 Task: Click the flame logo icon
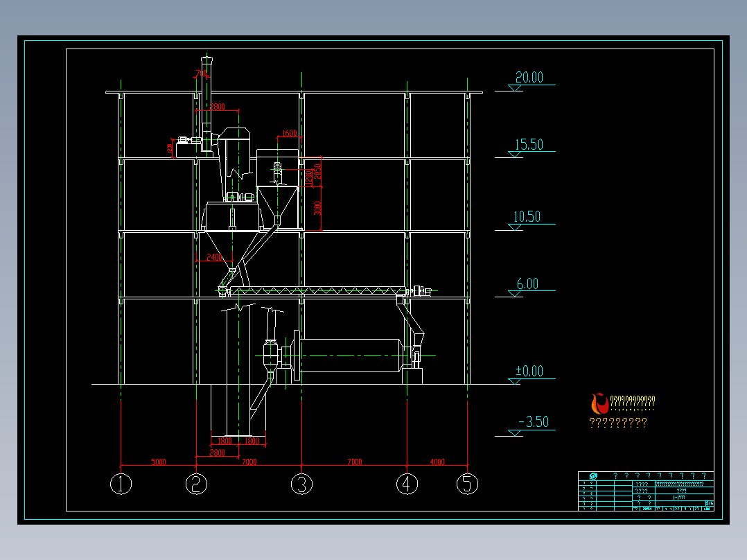pos(599,403)
